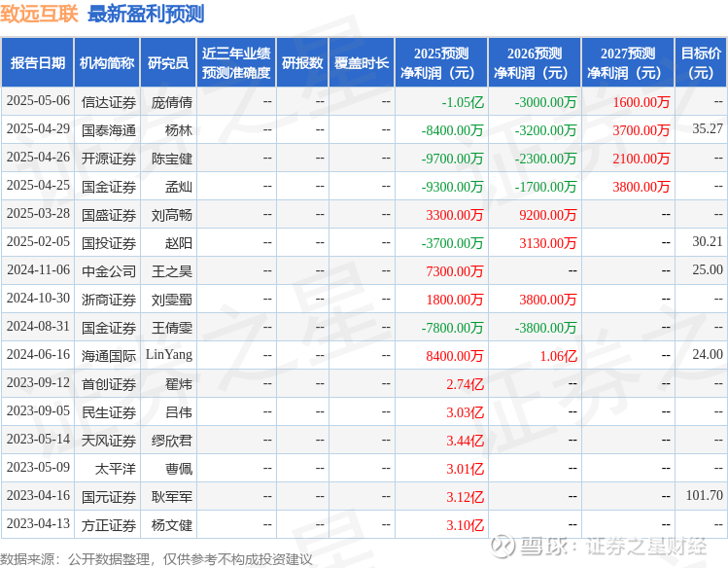Screen dimensions: 728x568
Task: Click the 3130.00万 forecast value
Action: [548, 243]
